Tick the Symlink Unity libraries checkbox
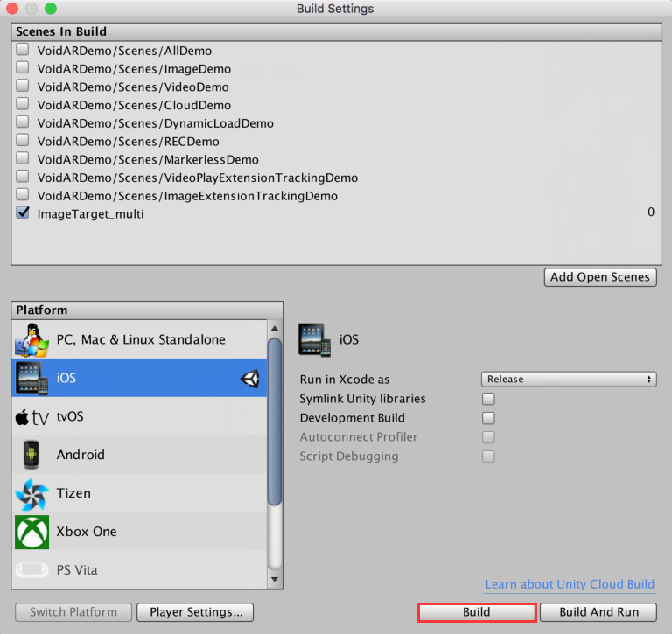Image resolution: width=672 pixels, height=634 pixels. pyautogui.click(x=488, y=399)
